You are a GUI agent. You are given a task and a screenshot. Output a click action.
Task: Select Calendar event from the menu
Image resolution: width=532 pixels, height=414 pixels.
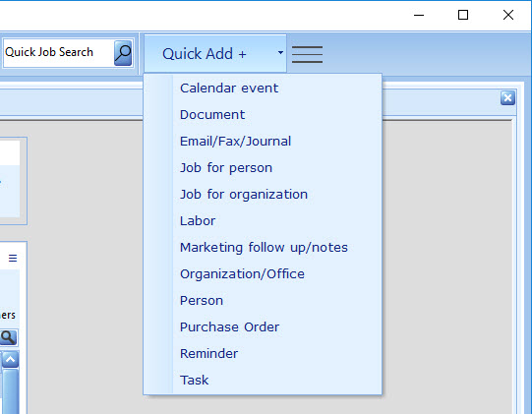click(x=229, y=89)
